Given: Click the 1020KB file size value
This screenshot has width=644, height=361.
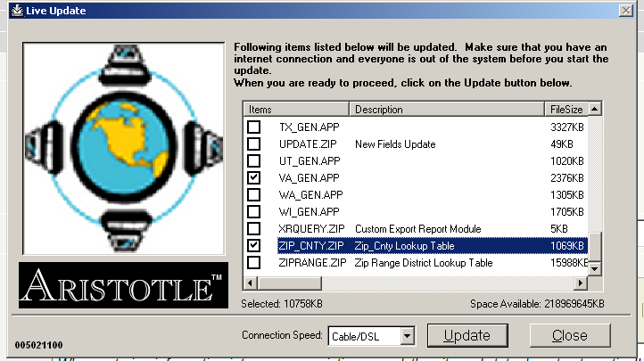Looking at the screenshot, I should click(567, 160).
